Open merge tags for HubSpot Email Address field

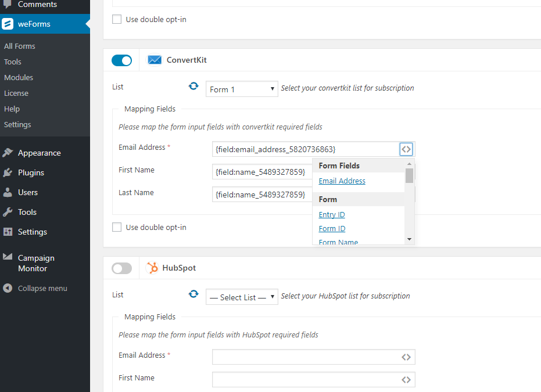point(406,357)
